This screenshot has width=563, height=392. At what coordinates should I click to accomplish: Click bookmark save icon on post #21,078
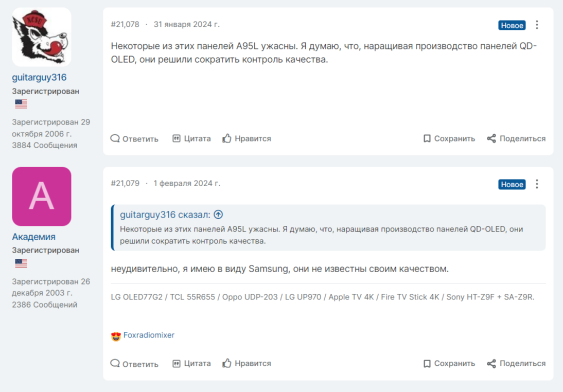click(427, 138)
